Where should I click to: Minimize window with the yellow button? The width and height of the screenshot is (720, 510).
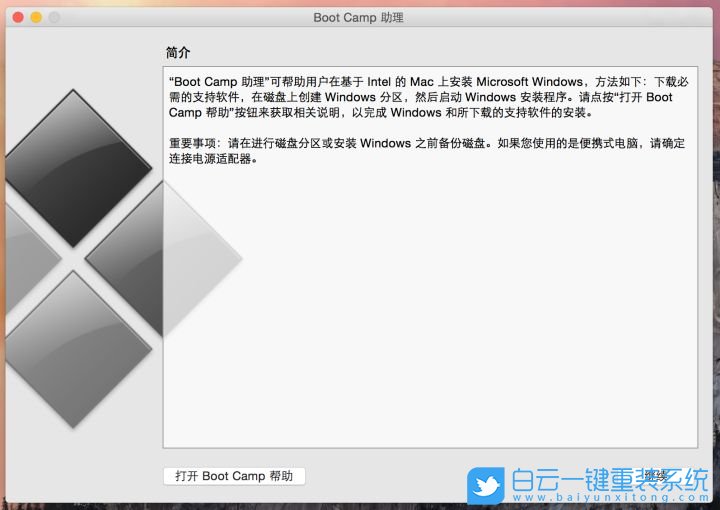pyautogui.click(x=36, y=18)
